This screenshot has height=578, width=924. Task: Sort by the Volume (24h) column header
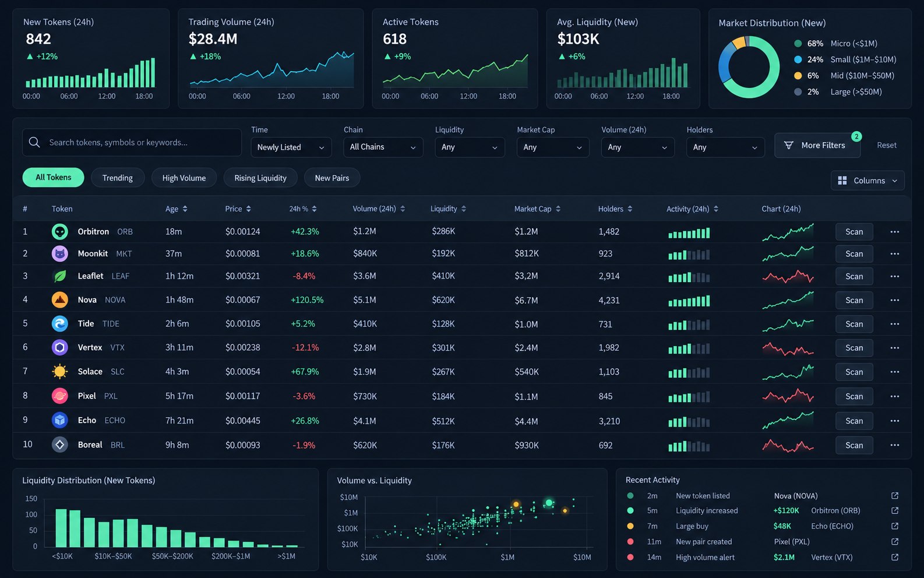(x=379, y=209)
